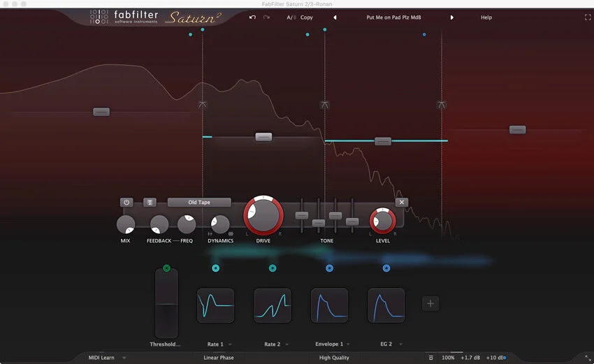Toggle A/B comparison state
594x364 pixels.
pos(291,17)
